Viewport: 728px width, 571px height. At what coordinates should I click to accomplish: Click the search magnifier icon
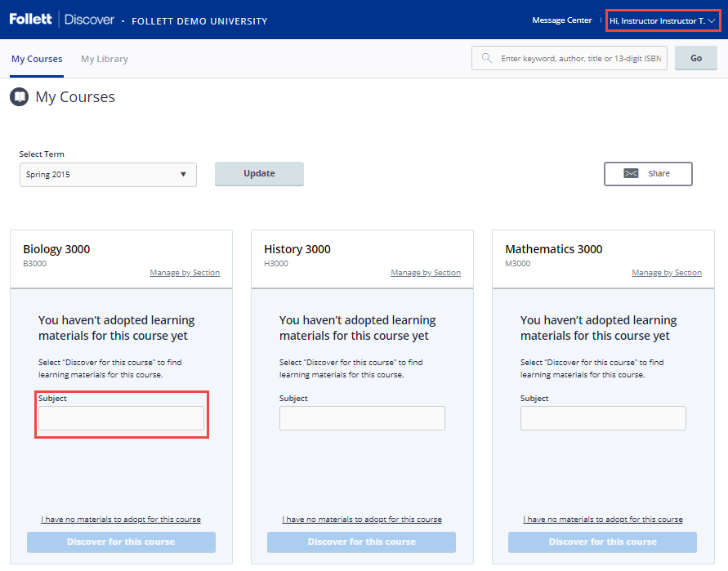(x=487, y=58)
